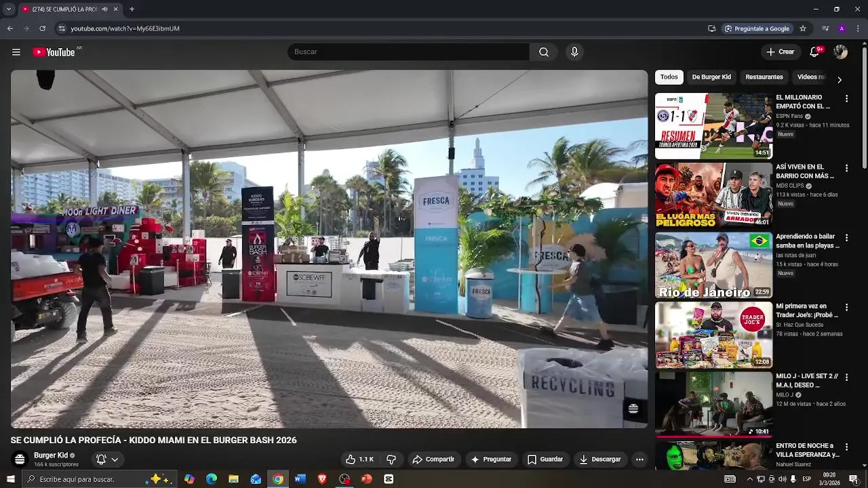This screenshot has height=488, width=868.
Task: Open Microsoft Edge from taskbar
Action: 212,479
